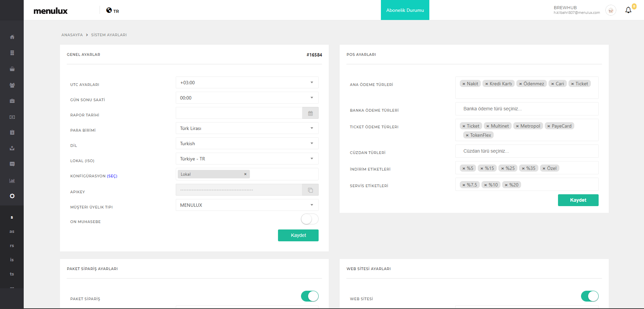The width and height of the screenshot is (644, 309).
Task: Open the home icon in sidebar
Action: (x=12, y=37)
